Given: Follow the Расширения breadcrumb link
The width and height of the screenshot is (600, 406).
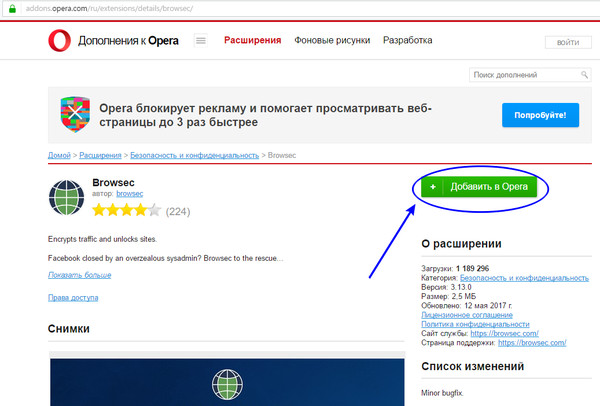Looking at the screenshot, I should click(x=100, y=155).
